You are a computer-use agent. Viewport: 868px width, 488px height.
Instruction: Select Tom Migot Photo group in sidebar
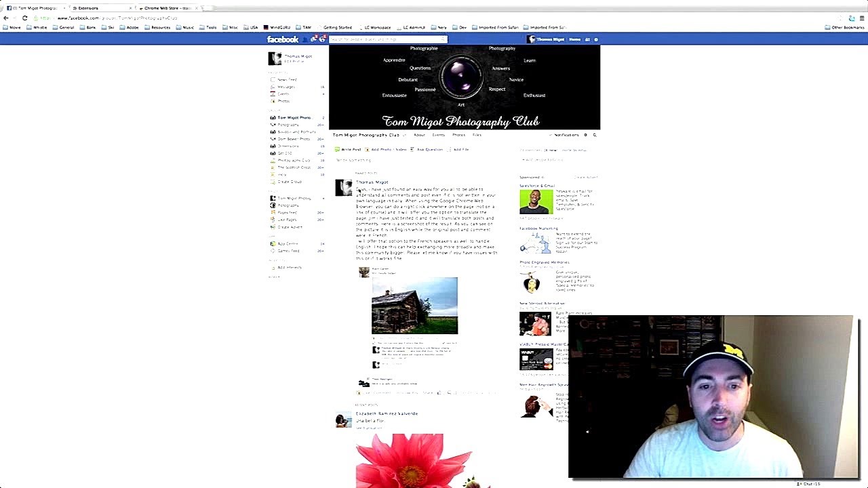coord(294,118)
